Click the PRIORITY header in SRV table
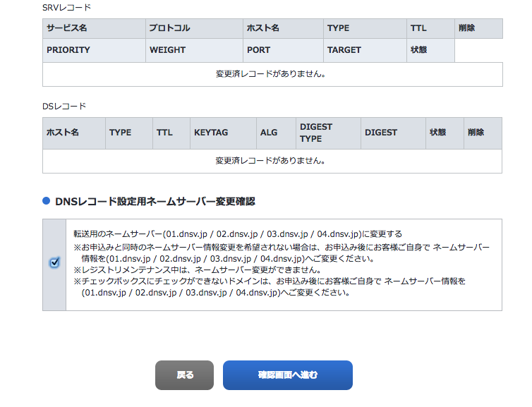Image resolution: width=532 pixels, height=407 pixels. pos(68,50)
